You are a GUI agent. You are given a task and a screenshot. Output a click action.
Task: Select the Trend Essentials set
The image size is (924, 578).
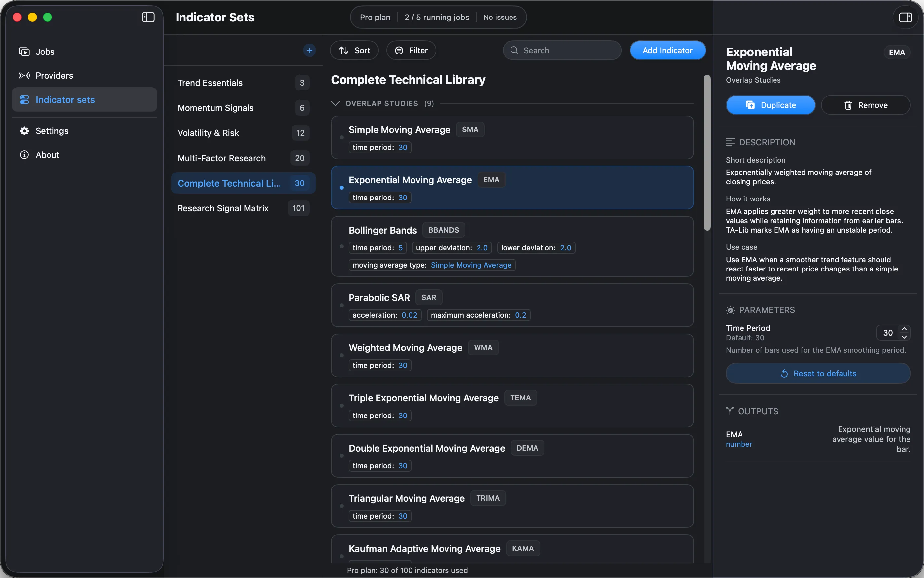[243, 83]
